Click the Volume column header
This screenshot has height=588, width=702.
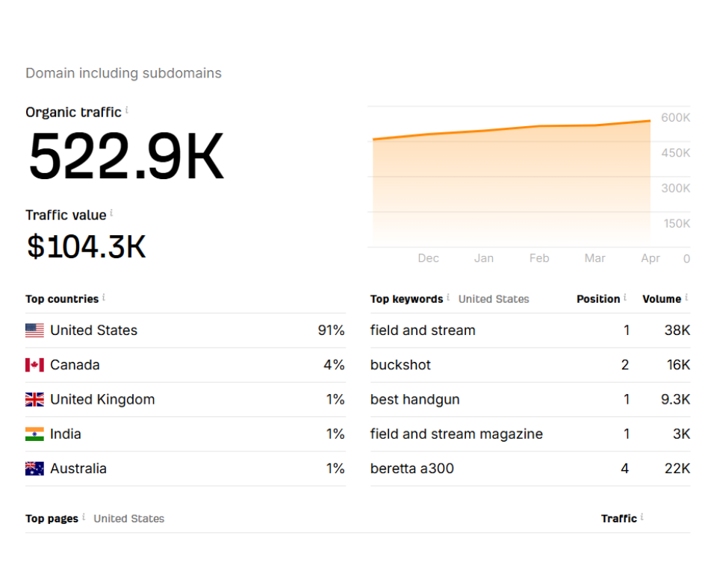(662, 299)
